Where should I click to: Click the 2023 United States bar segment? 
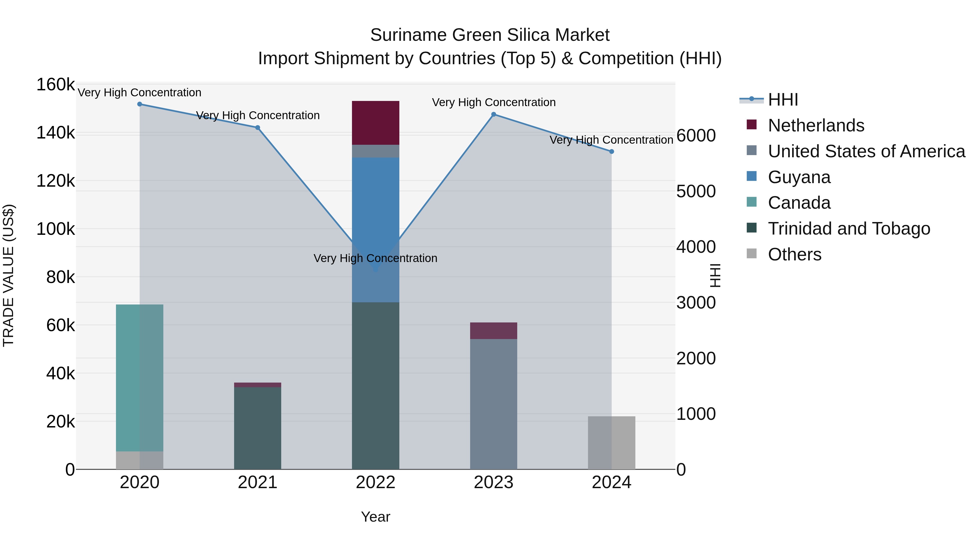point(494,404)
